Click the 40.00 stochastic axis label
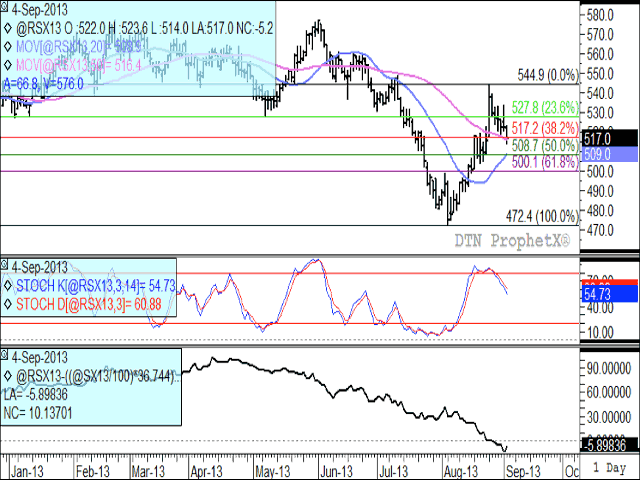640x480 pixels. [600, 308]
